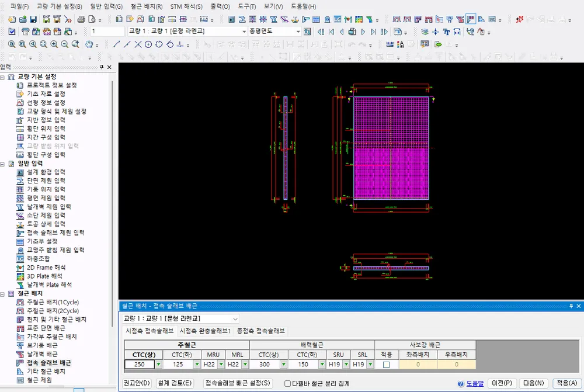Select the X intersection snap tool
Screen dimensions: 584x392
tap(138, 44)
